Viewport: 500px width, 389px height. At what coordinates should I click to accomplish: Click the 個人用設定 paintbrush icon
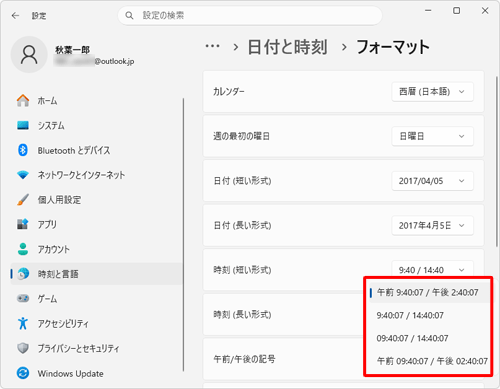23,200
